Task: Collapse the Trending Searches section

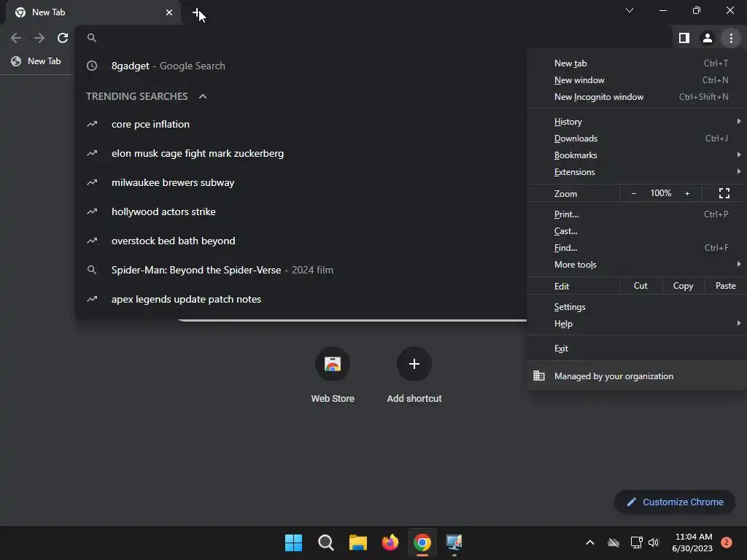Action: click(x=203, y=96)
